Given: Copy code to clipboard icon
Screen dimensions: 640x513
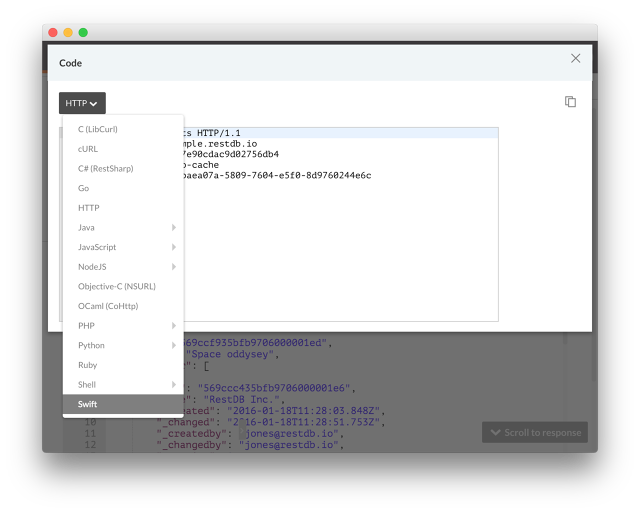Looking at the screenshot, I should [570, 102].
